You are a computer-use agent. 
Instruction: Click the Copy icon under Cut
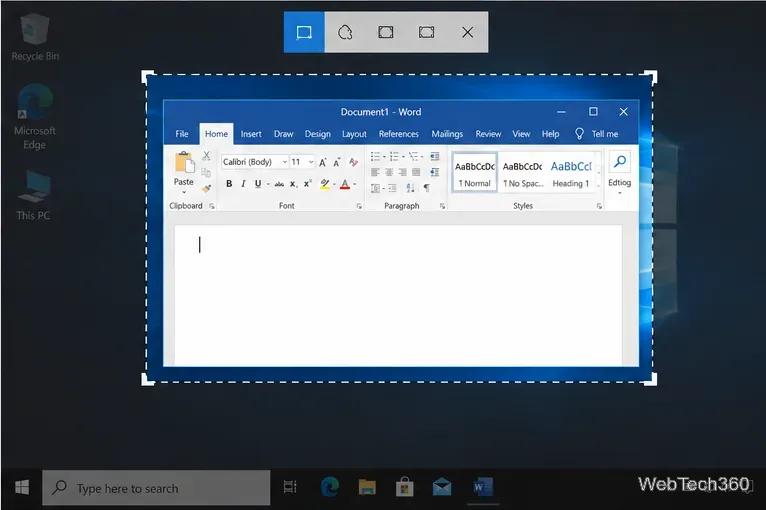pyautogui.click(x=206, y=172)
